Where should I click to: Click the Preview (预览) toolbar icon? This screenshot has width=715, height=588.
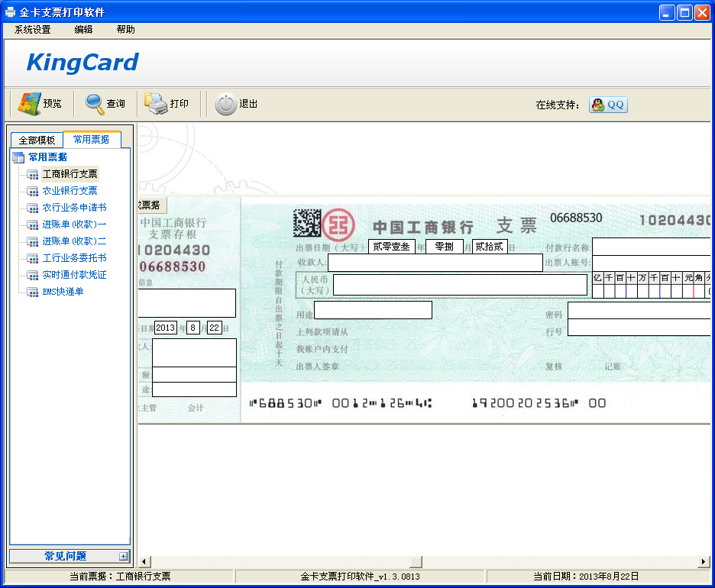tap(38, 104)
